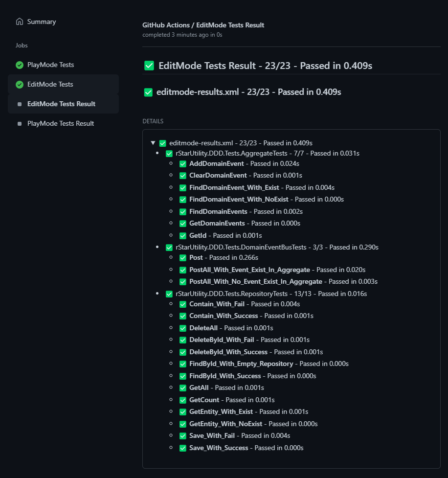
Task: Click check icon of EditMode Tests Result heading
Action: tap(149, 66)
